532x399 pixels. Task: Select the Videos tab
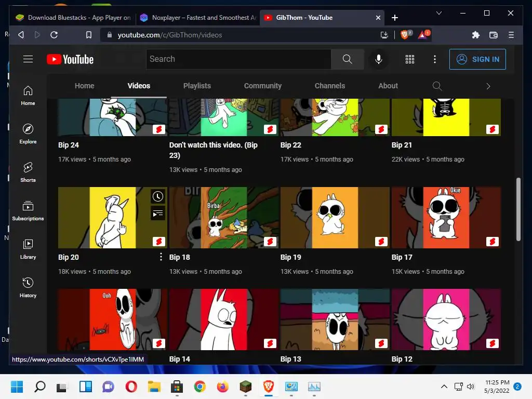pos(139,86)
